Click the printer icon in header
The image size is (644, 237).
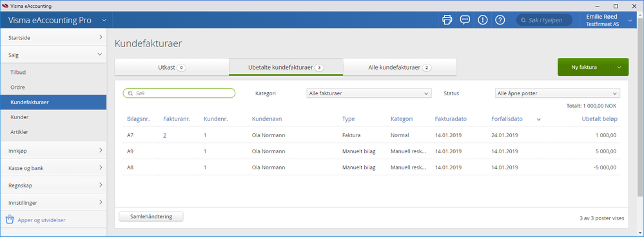click(x=447, y=20)
